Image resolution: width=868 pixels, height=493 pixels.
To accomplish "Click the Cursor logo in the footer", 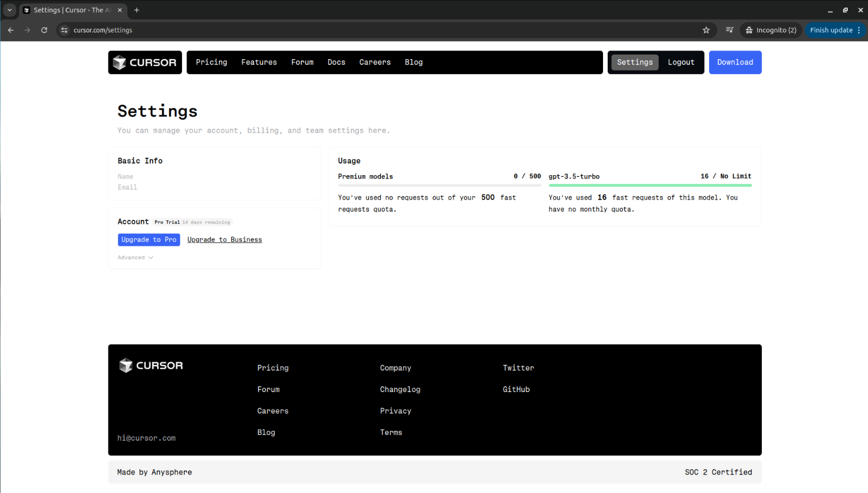I will pos(151,365).
